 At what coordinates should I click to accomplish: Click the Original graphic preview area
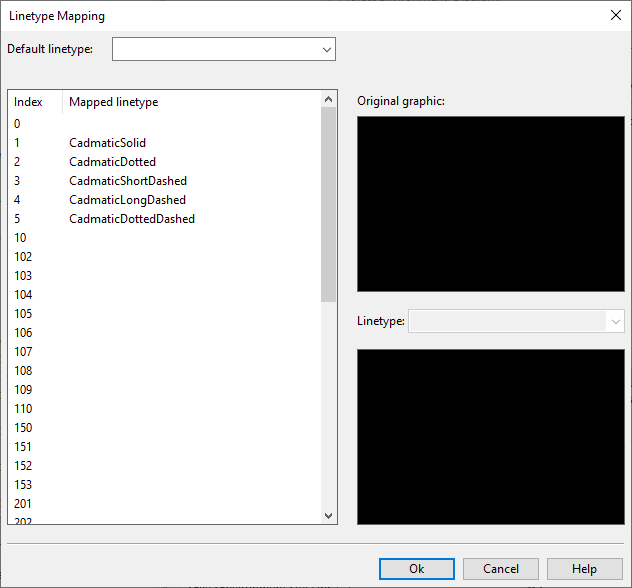pos(490,204)
